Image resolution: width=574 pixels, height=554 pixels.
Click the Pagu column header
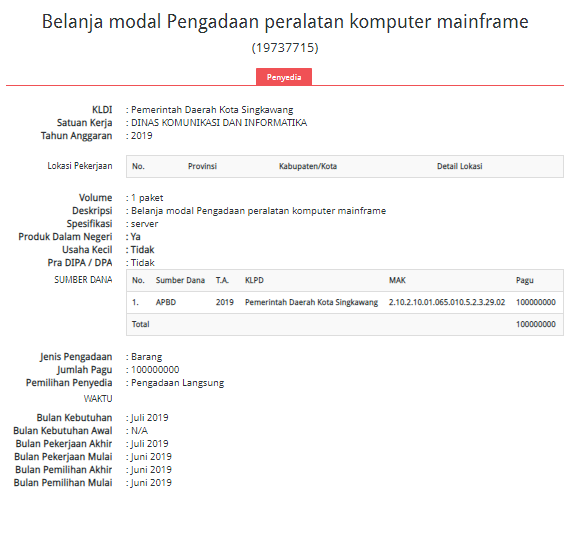(525, 280)
